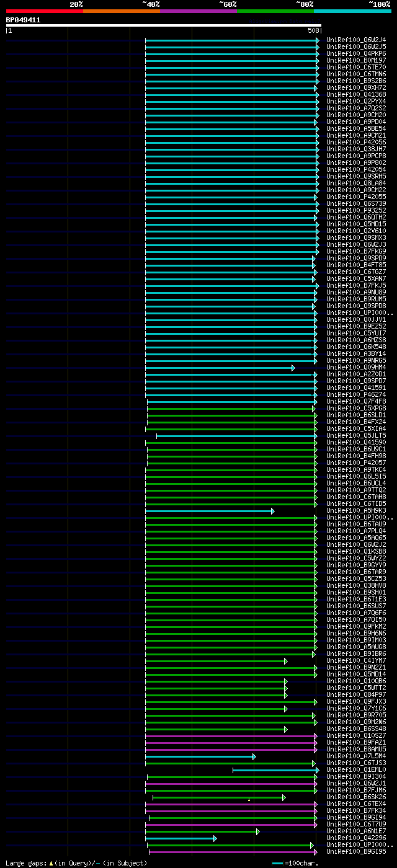The image size is (397, 868).
Task: Open hit UniRef100_Q9SRH5
Action: click(356, 177)
